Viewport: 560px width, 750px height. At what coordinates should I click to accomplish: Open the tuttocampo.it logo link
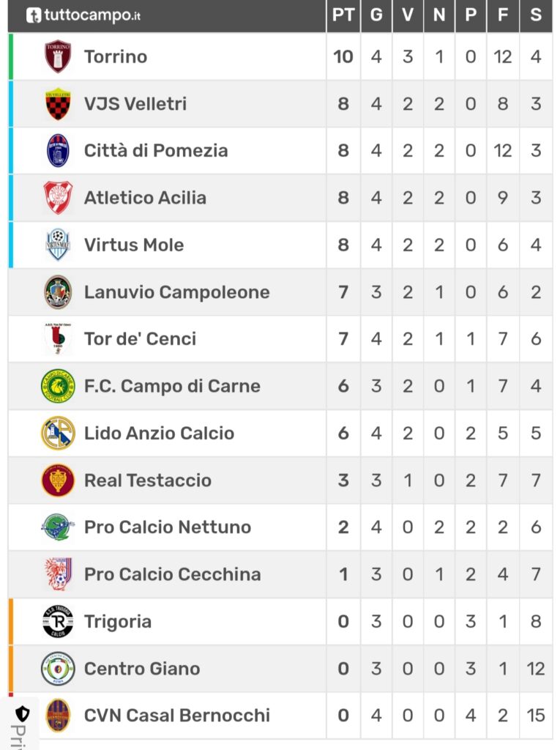(83, 15)
